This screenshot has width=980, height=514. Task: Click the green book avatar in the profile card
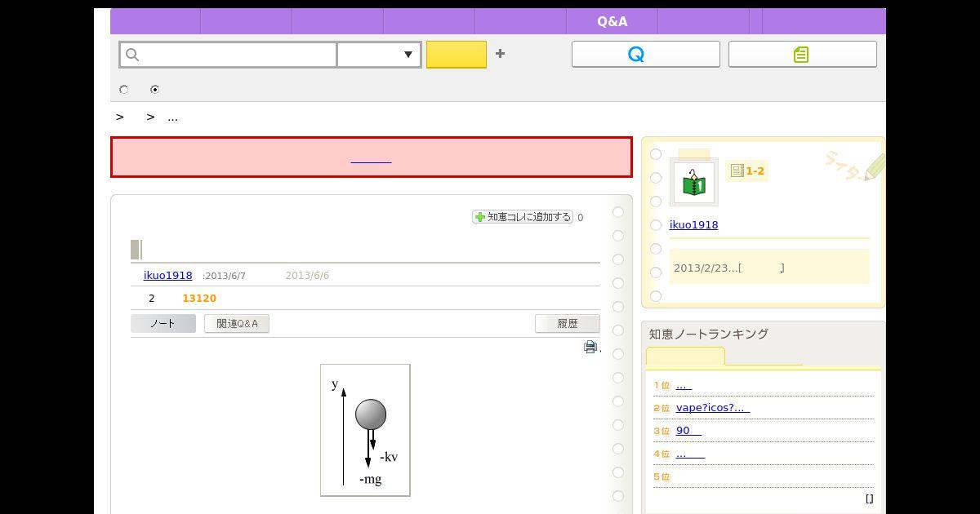[x=694, y=182]
